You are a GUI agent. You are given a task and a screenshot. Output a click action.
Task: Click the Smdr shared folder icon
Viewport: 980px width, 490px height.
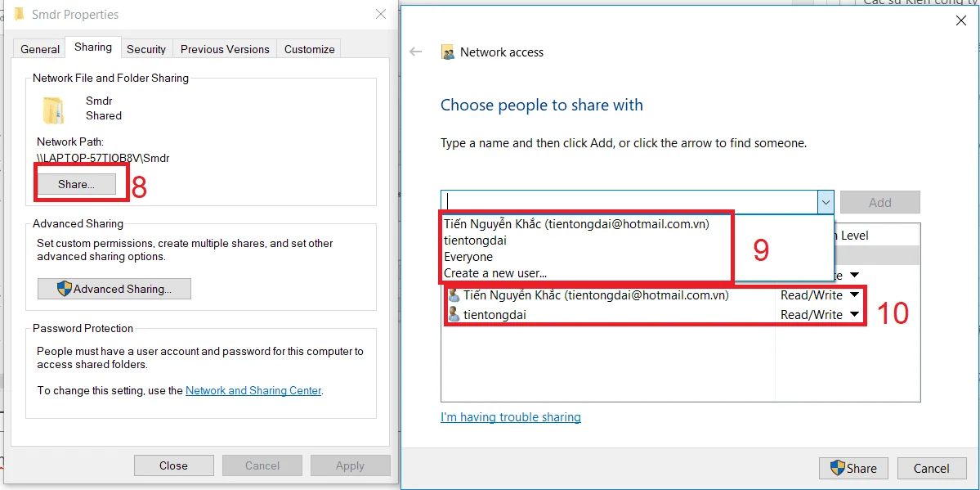click(52, 110)
